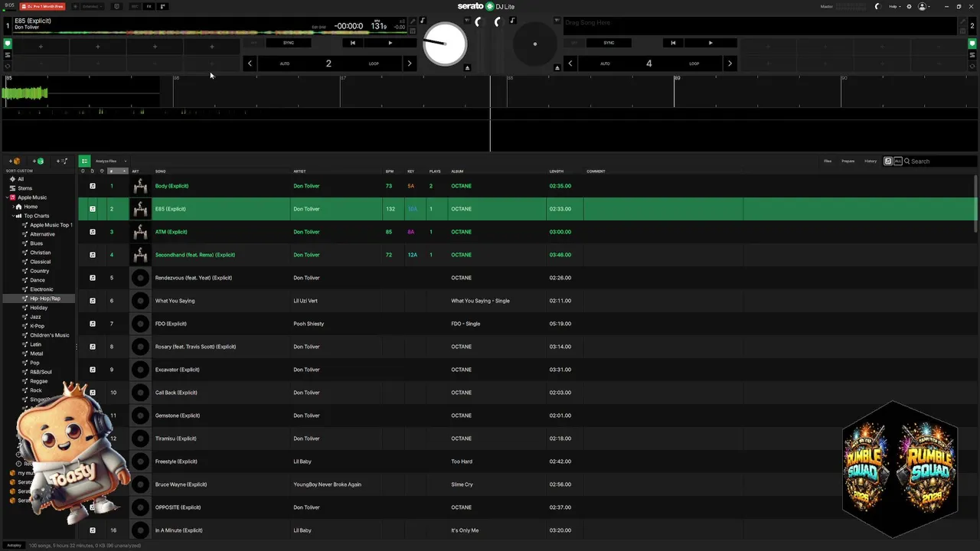Click the library Search field

(x=939, y=161)
